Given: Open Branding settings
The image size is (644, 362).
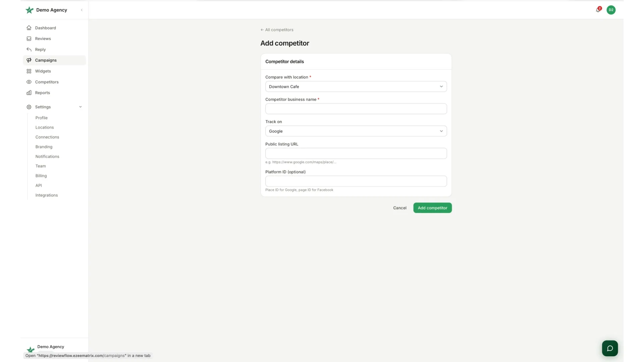Looking at the screenshot, I should click(x=44, y=147).
